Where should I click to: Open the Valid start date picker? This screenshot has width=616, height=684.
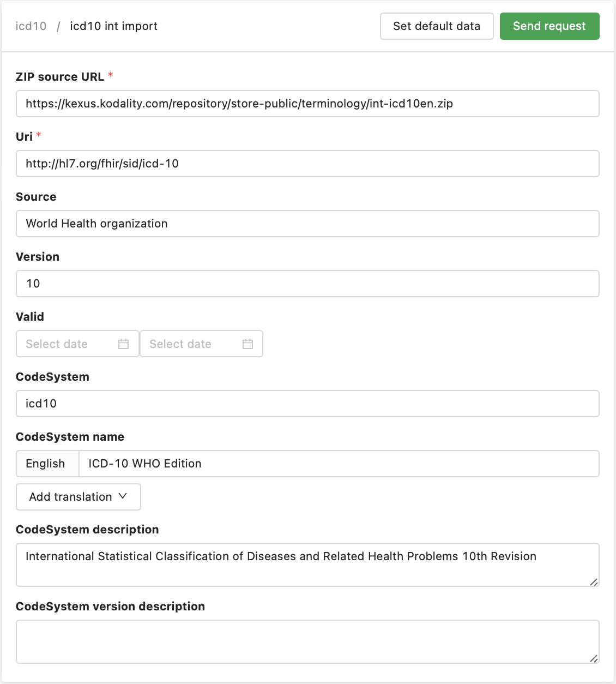[65, 344]
